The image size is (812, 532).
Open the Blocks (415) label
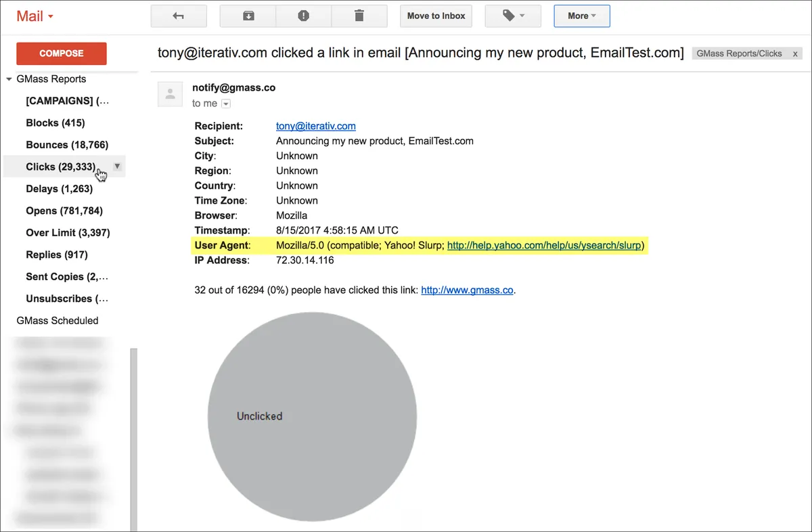point(55,123)
